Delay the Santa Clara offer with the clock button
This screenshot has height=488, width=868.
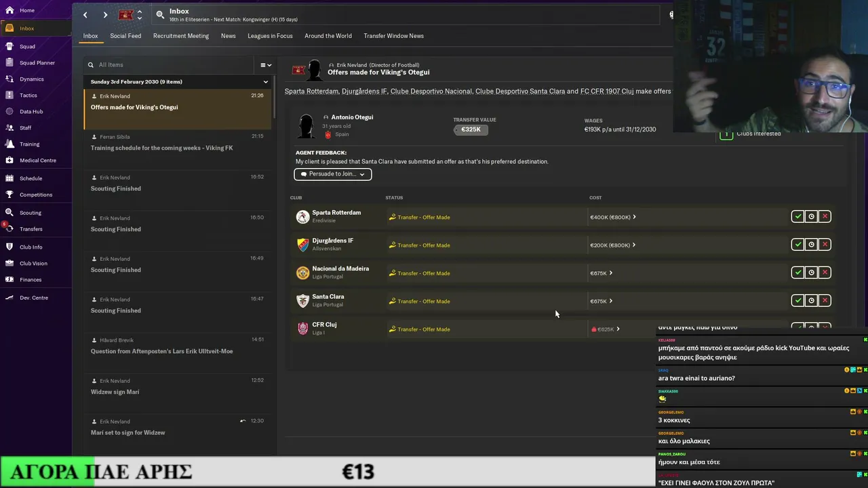pos(811,300)
